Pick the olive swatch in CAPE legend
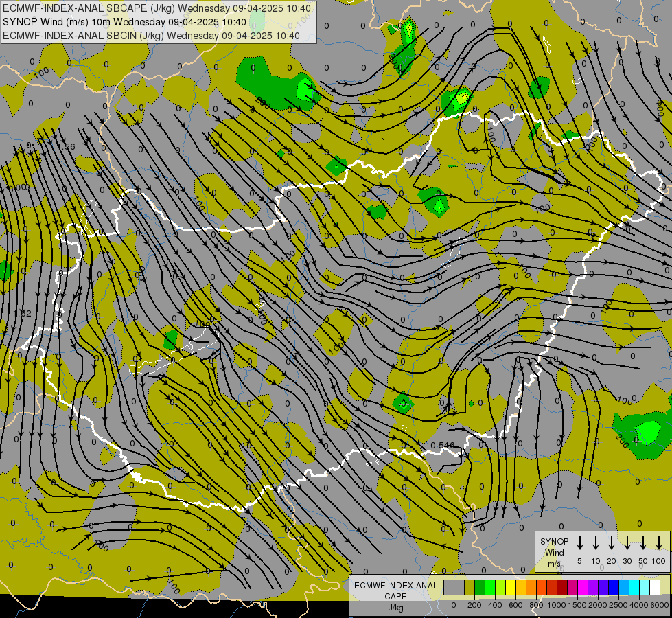 (470, 588)
